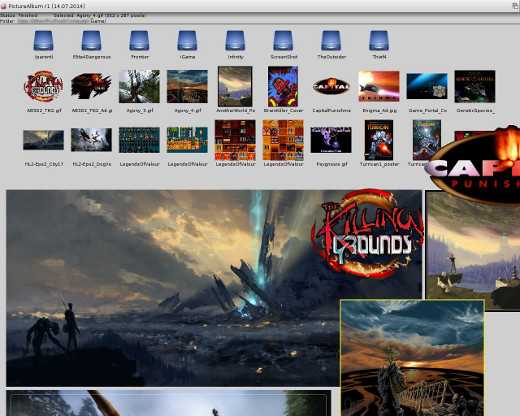This screenshot has height=416, width=520.
Task: Click the large Killing Grounds logo image
Action: (367, 233)
